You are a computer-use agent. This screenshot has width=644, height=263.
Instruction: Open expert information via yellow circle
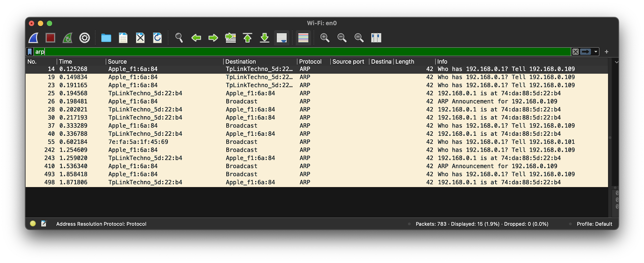[33, 224]
